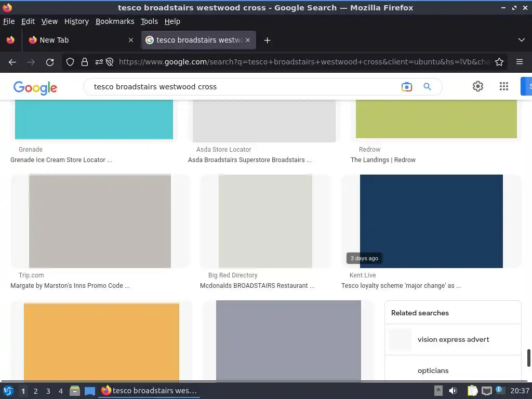Screen dimensions: 532x399
Task: Click the blocked location permission icon
Action: [x=109, y=62]
